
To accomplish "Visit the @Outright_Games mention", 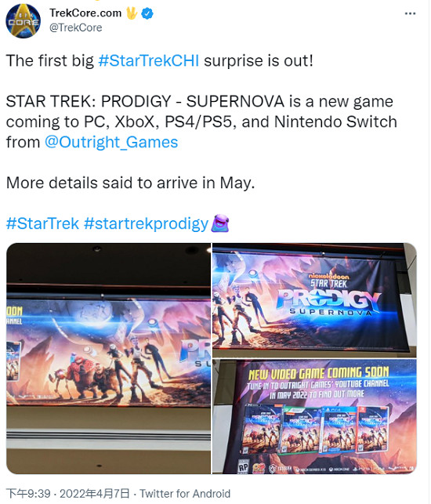I will tap(111, 142).
